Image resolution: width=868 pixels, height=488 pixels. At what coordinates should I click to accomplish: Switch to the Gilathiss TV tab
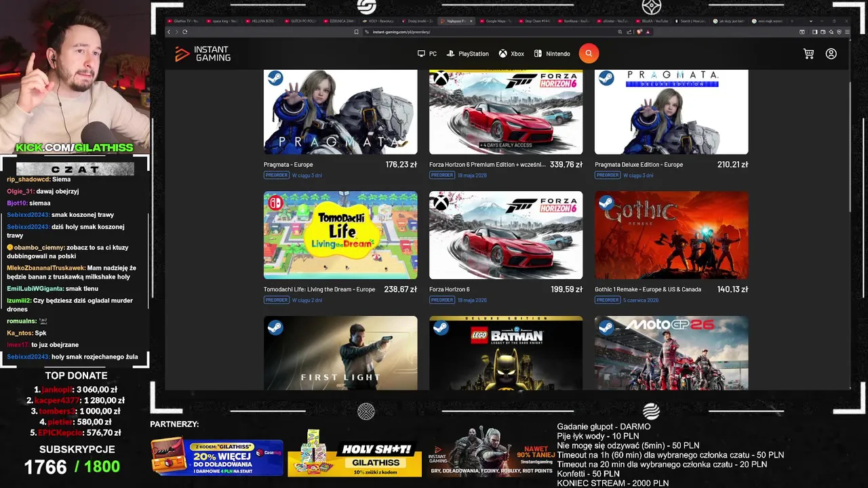tap(184, 21)
